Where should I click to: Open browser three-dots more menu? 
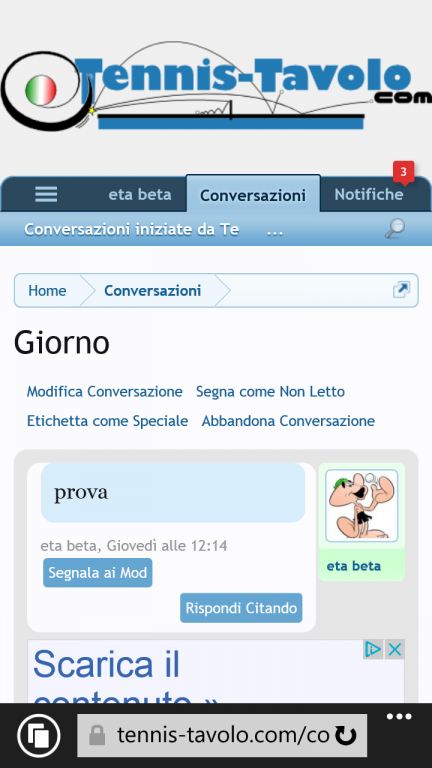(x=399, y=717)
